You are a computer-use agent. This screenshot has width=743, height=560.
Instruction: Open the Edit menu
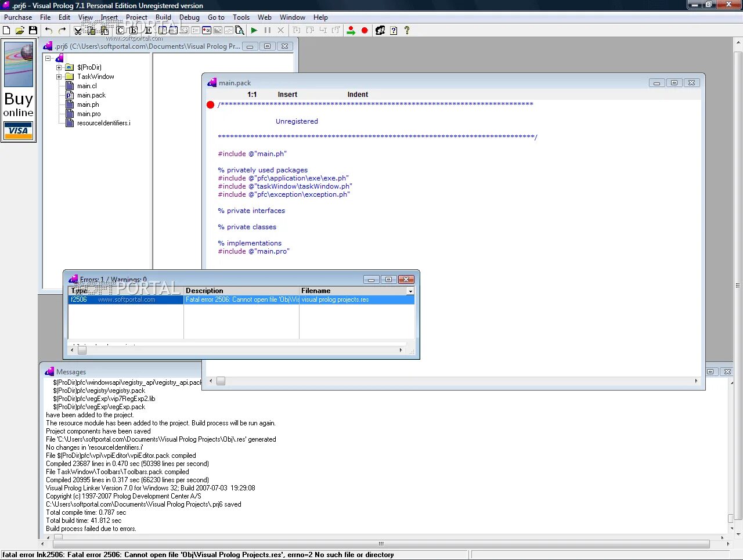coord(64,17)
